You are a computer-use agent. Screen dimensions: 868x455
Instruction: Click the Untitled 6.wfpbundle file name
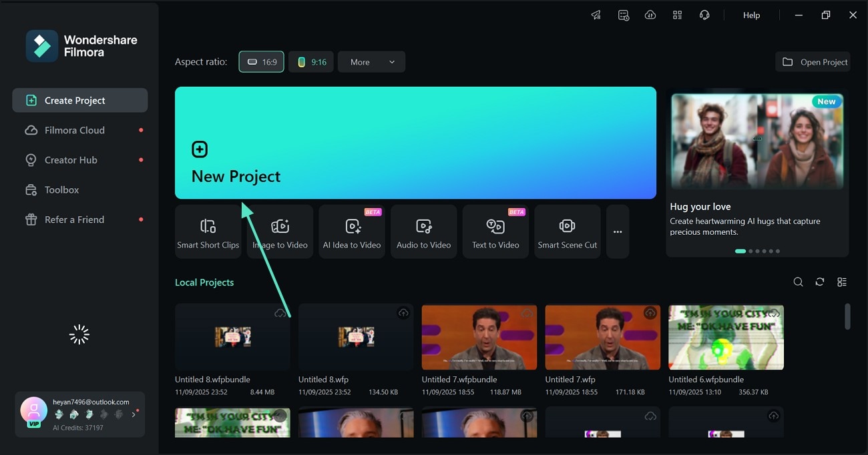706,380
